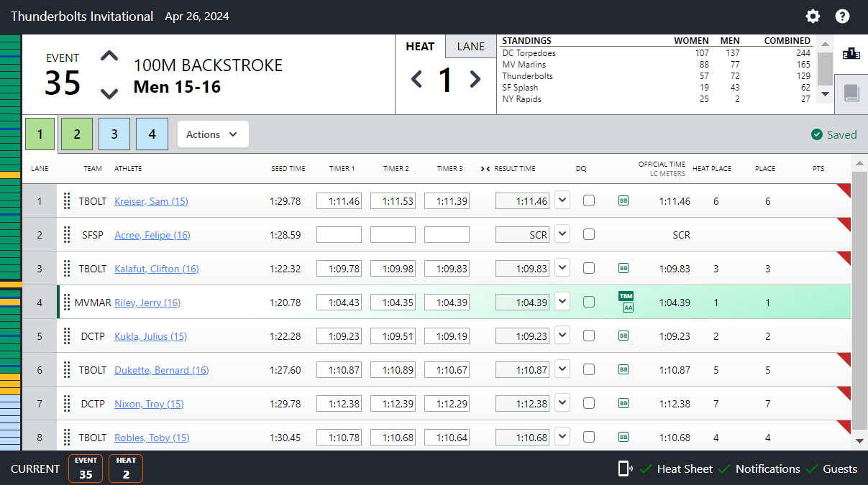Open the book icon in right sidebar
Viewport: 868px width, 485px height.
click(x=851, y=93)
